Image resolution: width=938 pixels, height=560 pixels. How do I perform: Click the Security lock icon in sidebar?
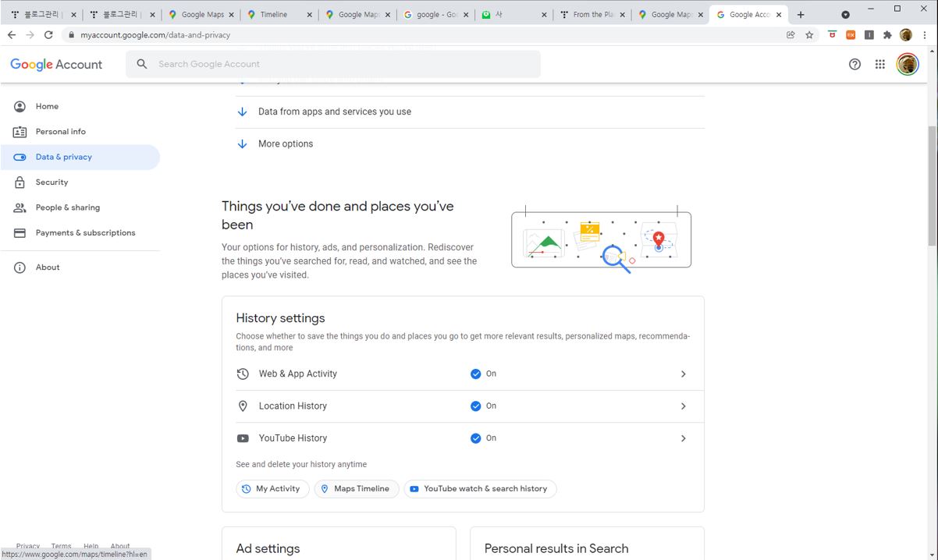click(20, 183)
